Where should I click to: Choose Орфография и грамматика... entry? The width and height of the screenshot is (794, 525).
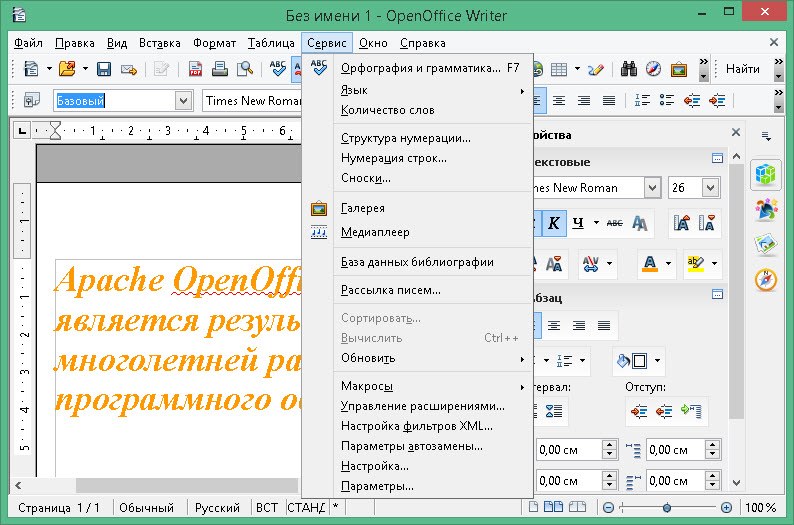tap(418, 68)
